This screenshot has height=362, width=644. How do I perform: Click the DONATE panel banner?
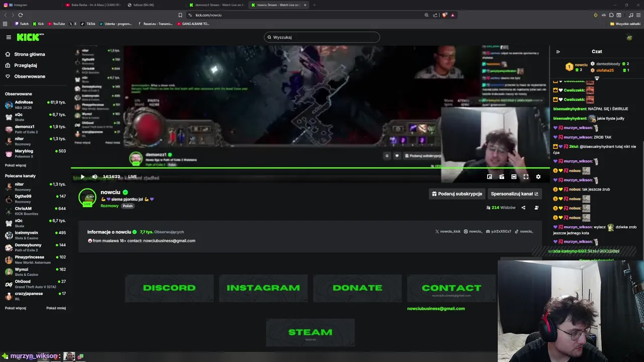357,288
